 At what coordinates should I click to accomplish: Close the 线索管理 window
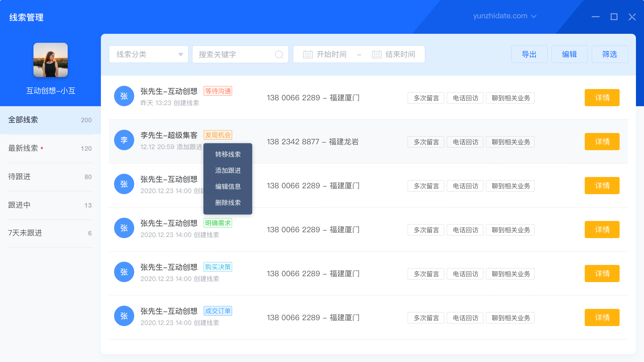(632, 17)
